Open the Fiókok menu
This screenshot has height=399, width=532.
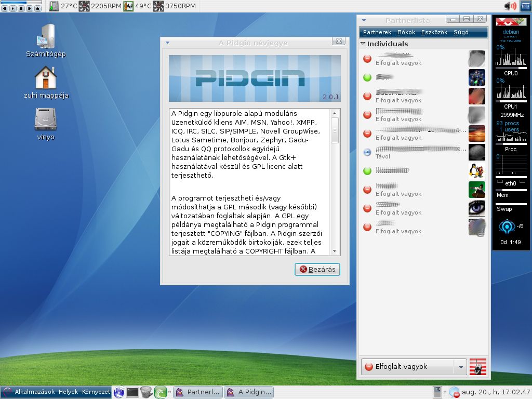tap(406, 32)
